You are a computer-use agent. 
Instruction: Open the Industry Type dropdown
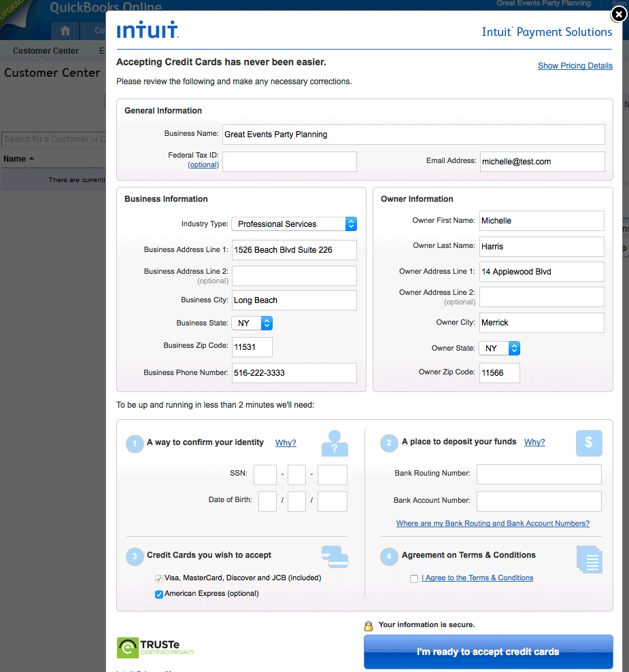click(294, 224)
